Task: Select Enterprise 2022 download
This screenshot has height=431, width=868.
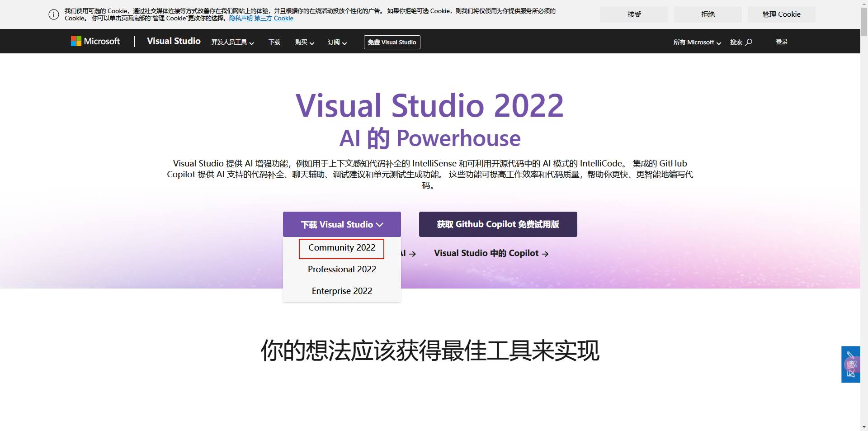Action: point(342,291)
